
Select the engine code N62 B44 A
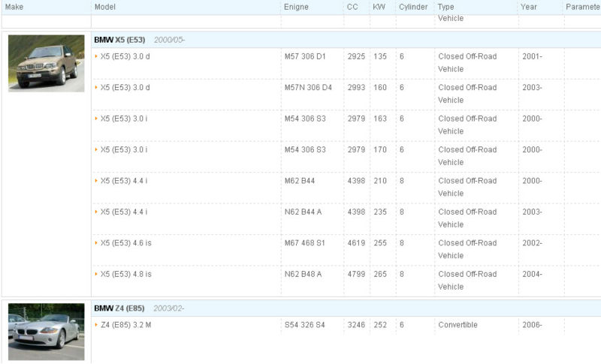pos(304,212)
